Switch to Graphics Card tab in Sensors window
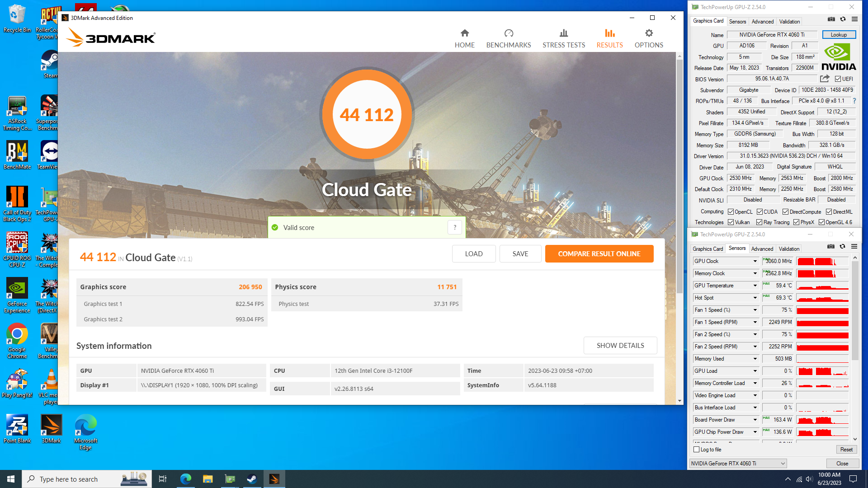868x488 pixels. tap(708, 249)
